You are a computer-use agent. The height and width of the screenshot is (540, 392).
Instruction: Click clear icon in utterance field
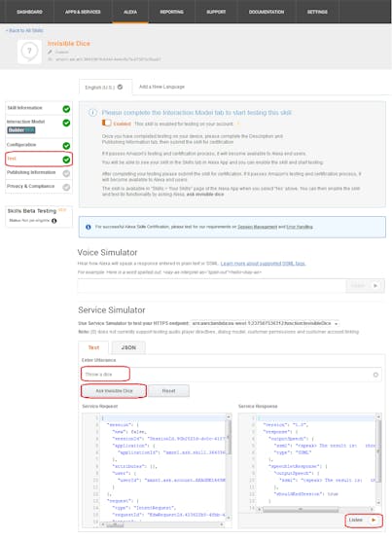click(x=375, y=375)
